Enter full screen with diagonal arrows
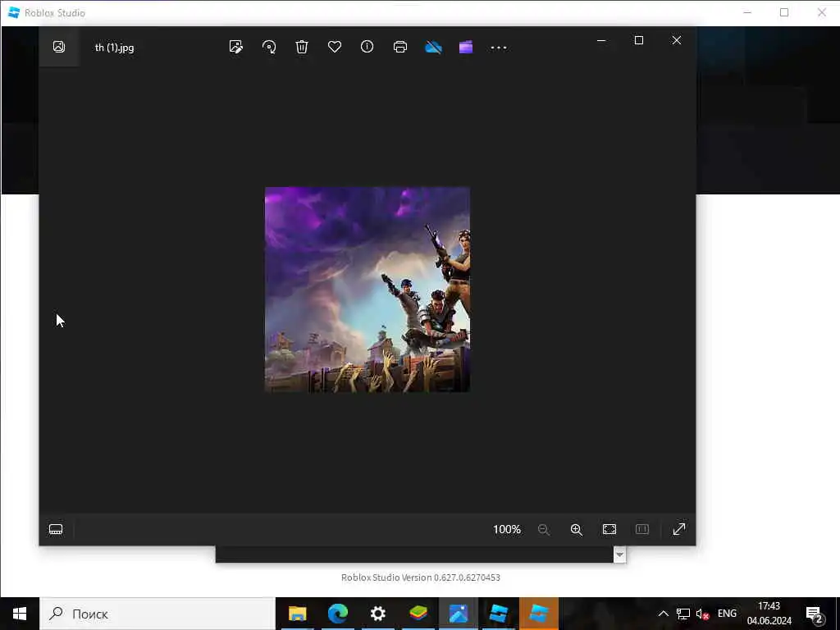 (x=679, y=529)
